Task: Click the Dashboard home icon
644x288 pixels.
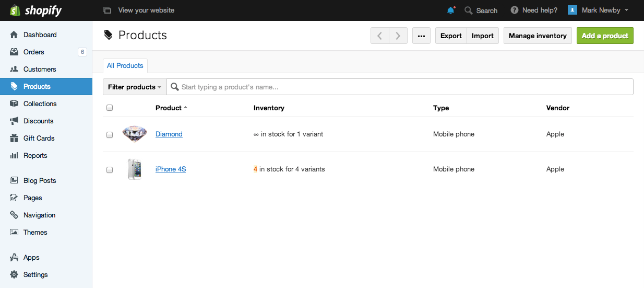Action: [x=14, y=34]
